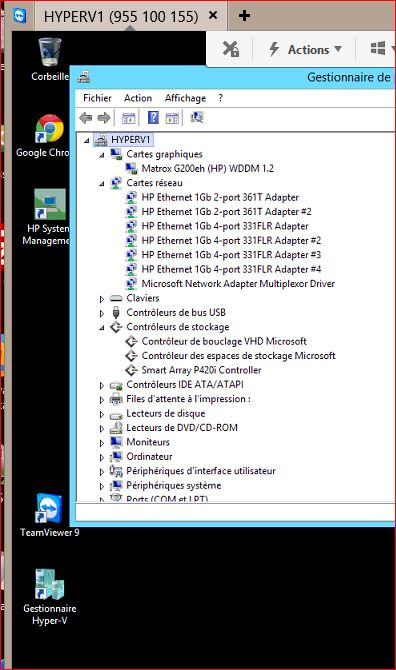396x670 pixels.
Task: Collapse the Cartes graphiques category
Action: coord(102,155)
